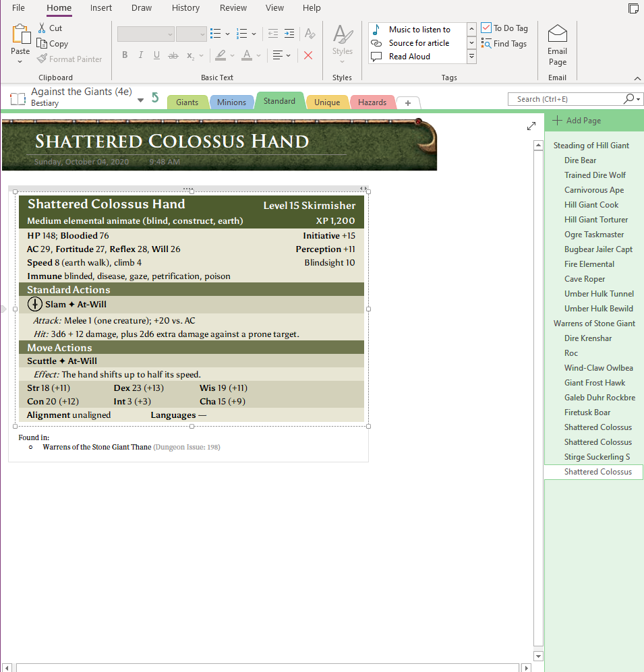644x672 pixels.
Task: Toggle underline formatting
Action: (156, 55)
